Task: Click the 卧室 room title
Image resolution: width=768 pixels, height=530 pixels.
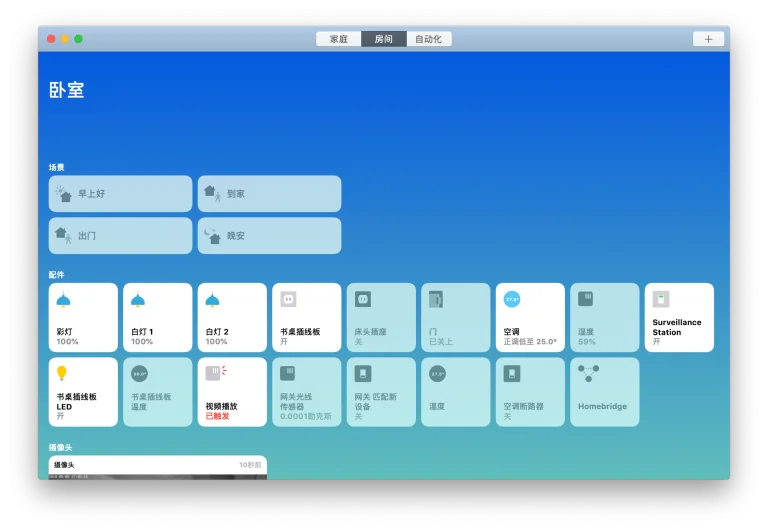Action: [67, 90]
